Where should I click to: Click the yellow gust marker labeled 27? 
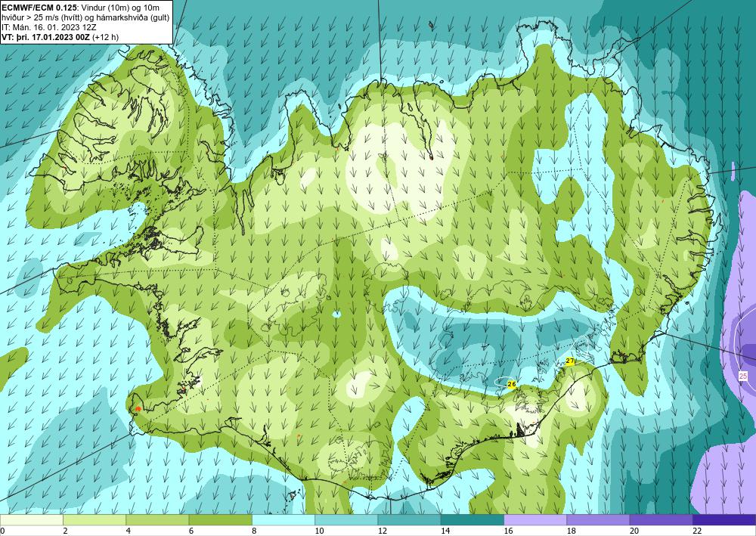(x=570, y=361)
